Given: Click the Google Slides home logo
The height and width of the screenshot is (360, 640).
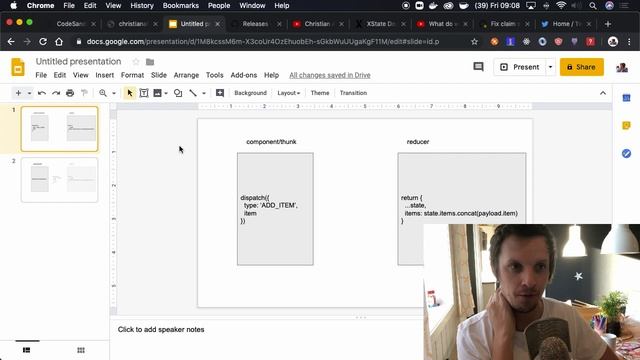Looking at the screenshot, I should click(18, 67).
